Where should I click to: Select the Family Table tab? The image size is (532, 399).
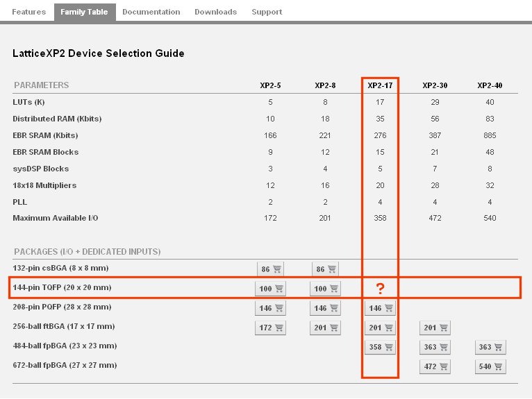pos(85,12)
